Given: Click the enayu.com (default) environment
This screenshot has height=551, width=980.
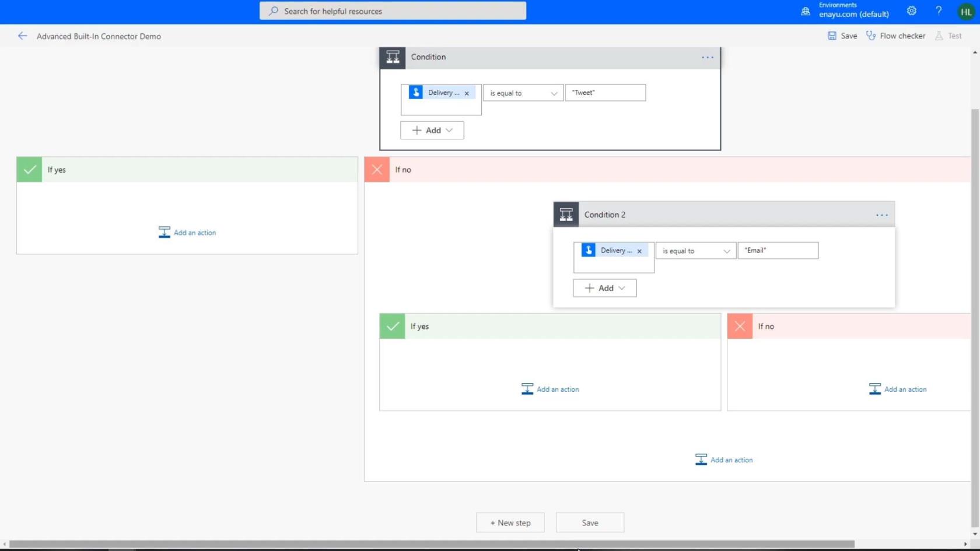Looking at the screenshot, I should (x=854, y=15).
